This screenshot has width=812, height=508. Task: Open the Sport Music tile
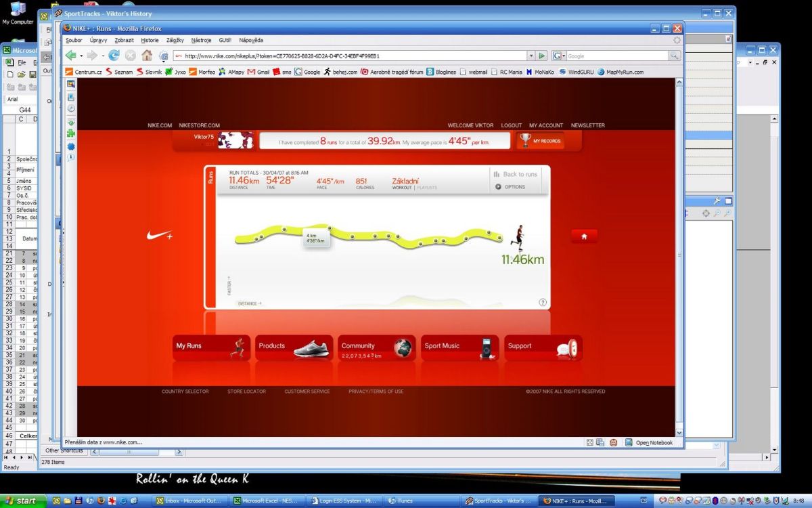point(460,347)
